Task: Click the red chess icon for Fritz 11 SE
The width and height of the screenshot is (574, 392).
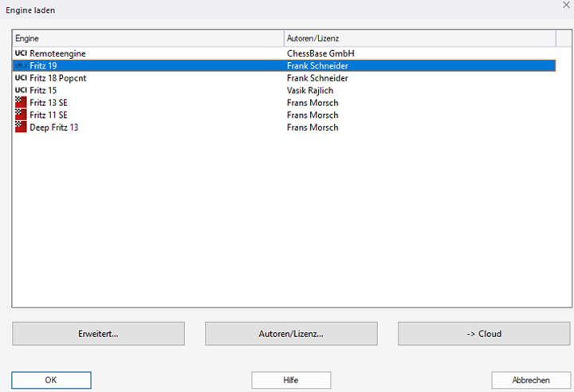Action: click(21, 115)
